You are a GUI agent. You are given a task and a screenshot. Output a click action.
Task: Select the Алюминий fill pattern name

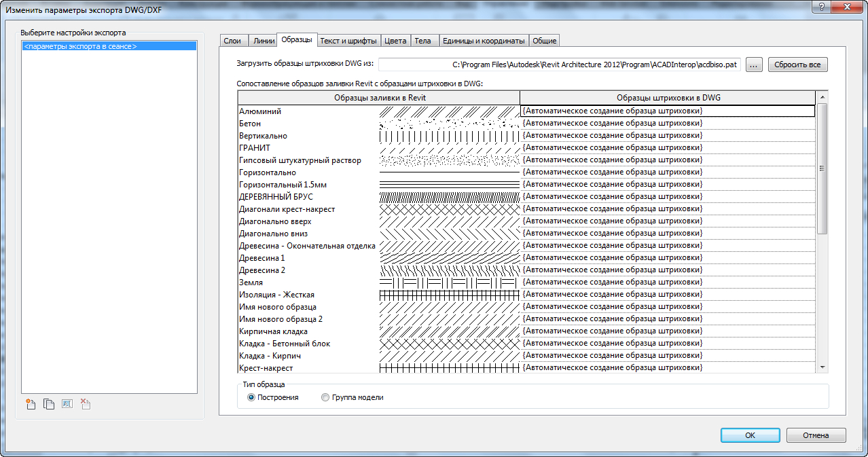click(260, 111)
